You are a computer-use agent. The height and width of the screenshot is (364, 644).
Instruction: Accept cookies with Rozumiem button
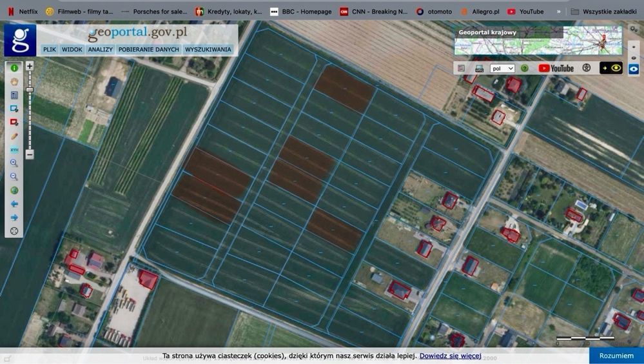coord(616,356)
